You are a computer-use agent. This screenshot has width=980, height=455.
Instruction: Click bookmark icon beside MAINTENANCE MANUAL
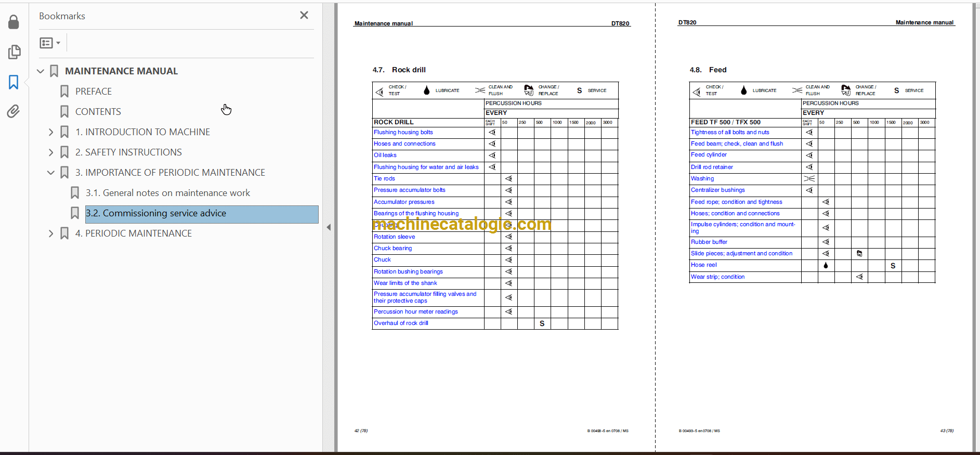pos(54,71)
